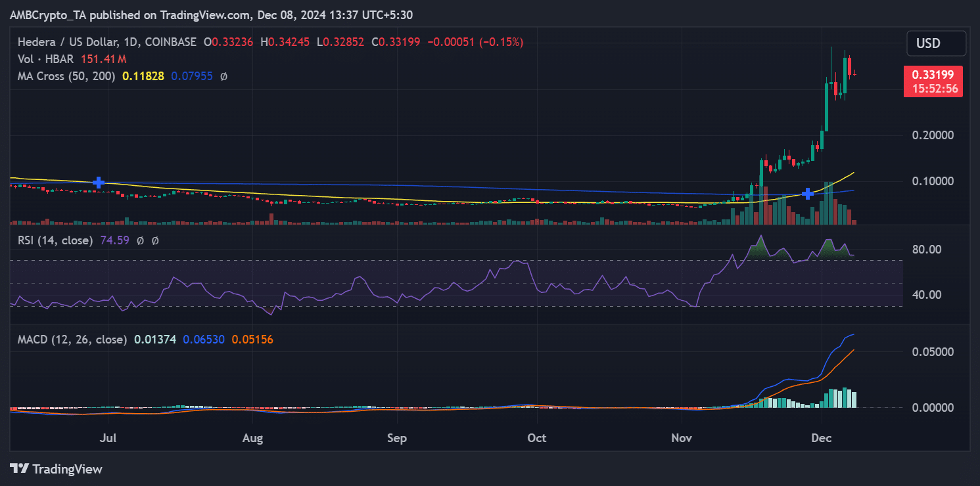Open the MACD (12, 26, close) indicator legend
The image size is (980, 486).
(72, 340)
